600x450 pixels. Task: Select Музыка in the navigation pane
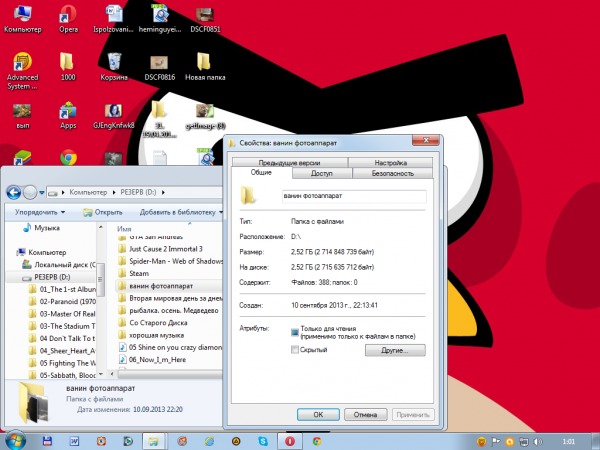[x=41, y=228]
